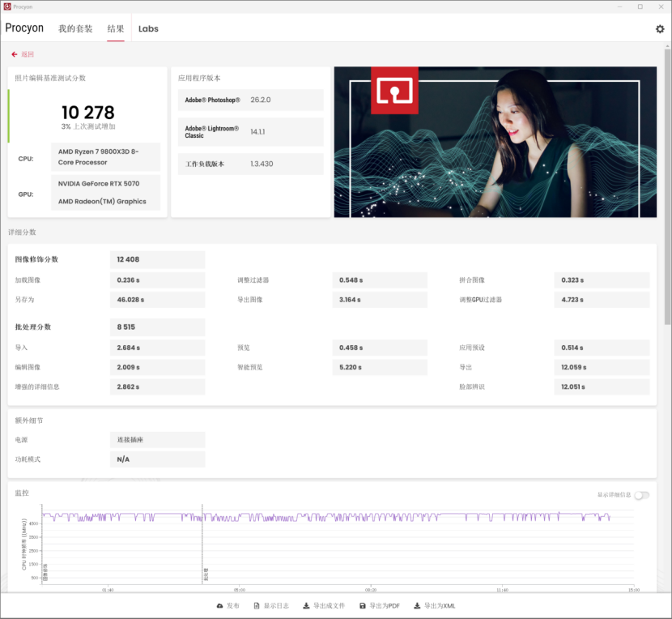Click the 返回 back link
Screen dimensions: 672x619
click(28, 54)
